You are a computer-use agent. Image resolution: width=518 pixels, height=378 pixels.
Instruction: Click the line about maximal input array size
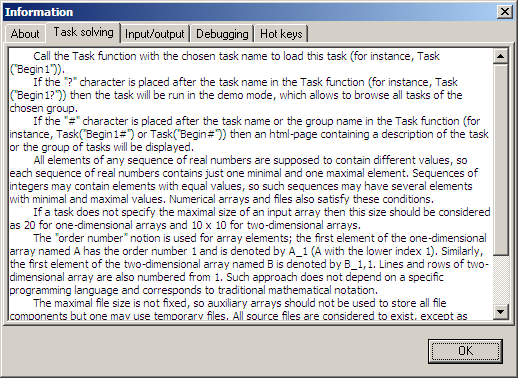(x=250, y=218)
